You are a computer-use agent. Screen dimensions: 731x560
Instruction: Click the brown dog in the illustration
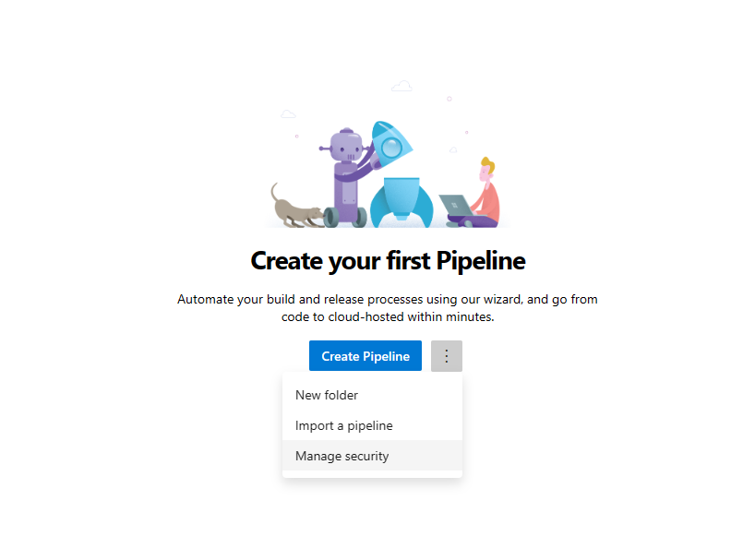(294, 209)
